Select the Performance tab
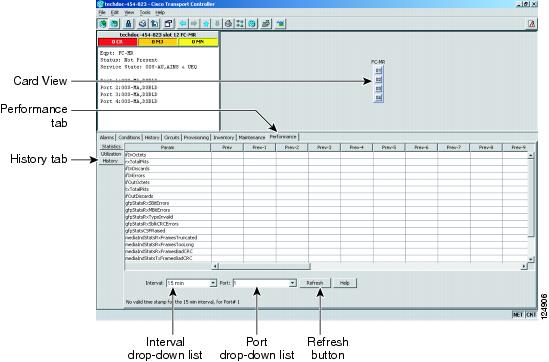This screenshot has height=362, width=549. pos(283,137)
